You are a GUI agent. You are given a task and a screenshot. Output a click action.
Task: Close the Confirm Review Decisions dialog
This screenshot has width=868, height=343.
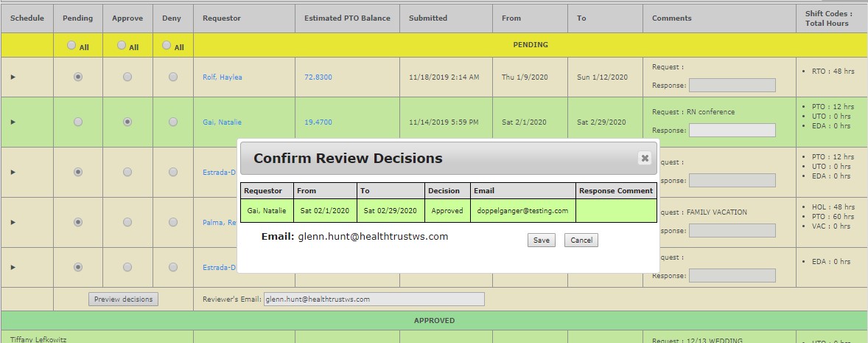[x=645, y=158]
